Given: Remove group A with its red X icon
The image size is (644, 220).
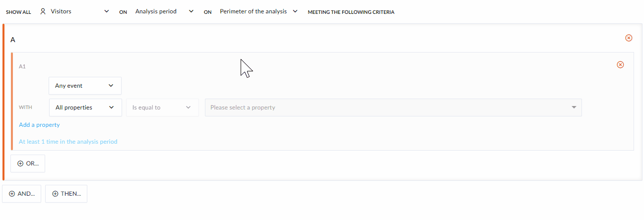Looking at the screenshot, I should click(629, 38).
